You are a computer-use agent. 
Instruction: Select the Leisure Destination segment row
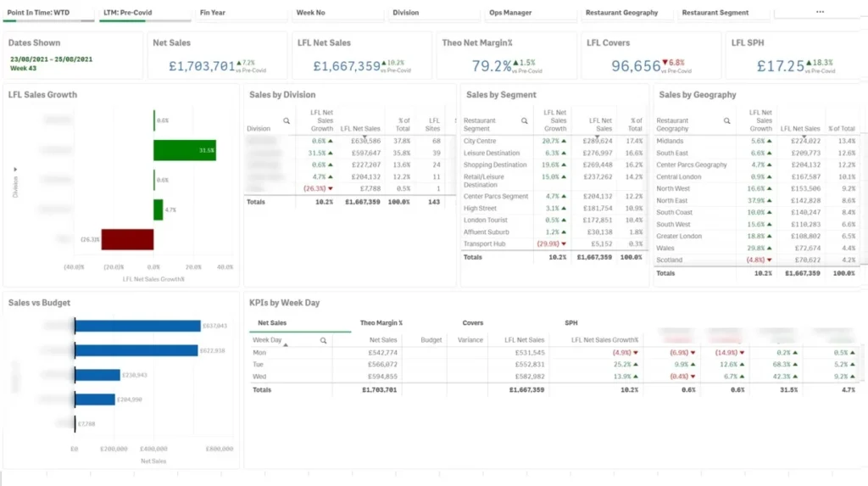pos(553,153)
